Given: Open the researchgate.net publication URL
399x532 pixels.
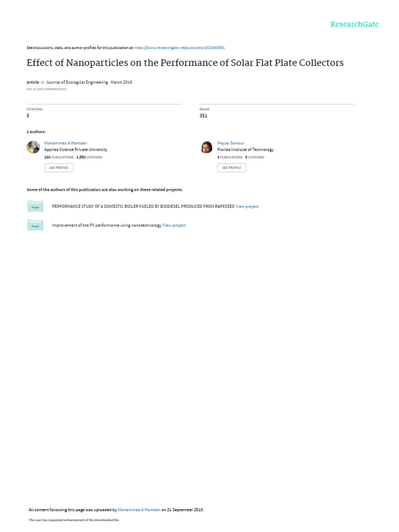Looking at the screenshot, I should pyautogui.click(x=179, y=48).
